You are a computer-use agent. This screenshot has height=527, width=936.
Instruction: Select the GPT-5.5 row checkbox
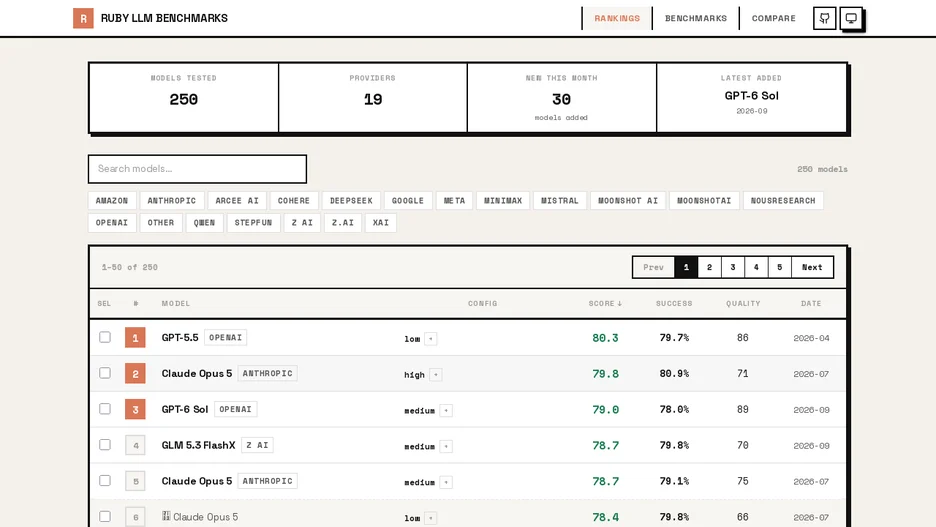click(105, 337)
